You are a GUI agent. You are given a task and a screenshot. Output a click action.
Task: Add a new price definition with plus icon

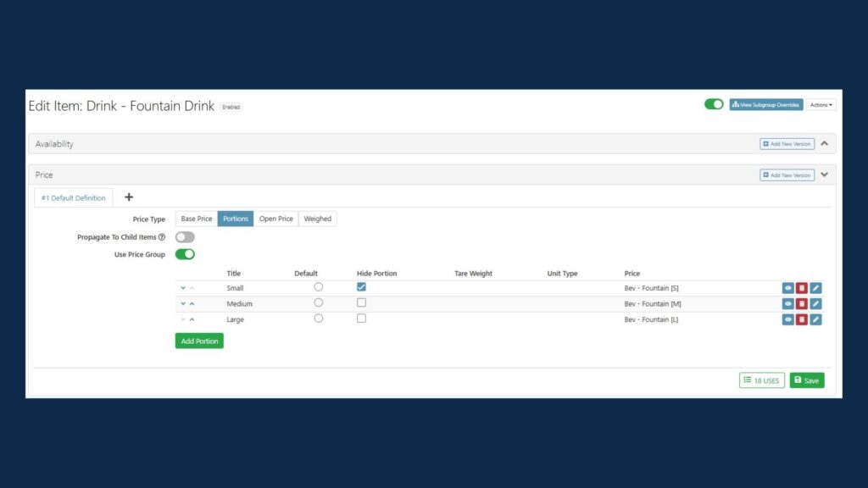(129, 197)
